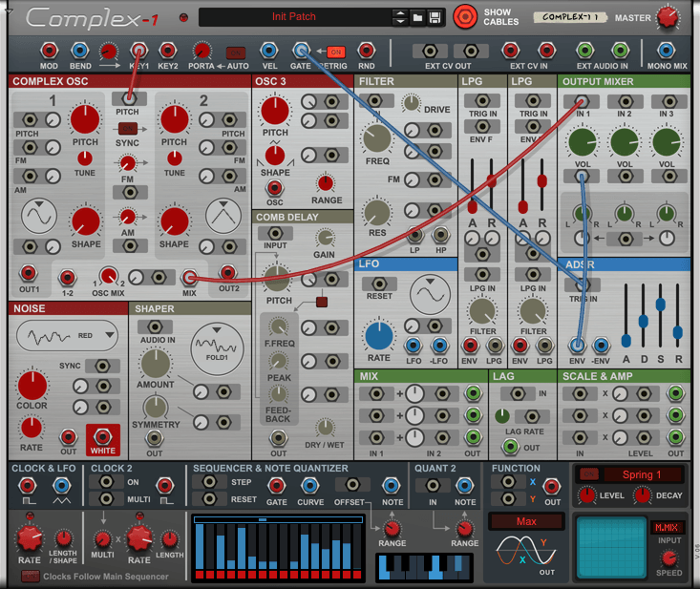Click the KEY2 output jack

click(x=168, y=51)
